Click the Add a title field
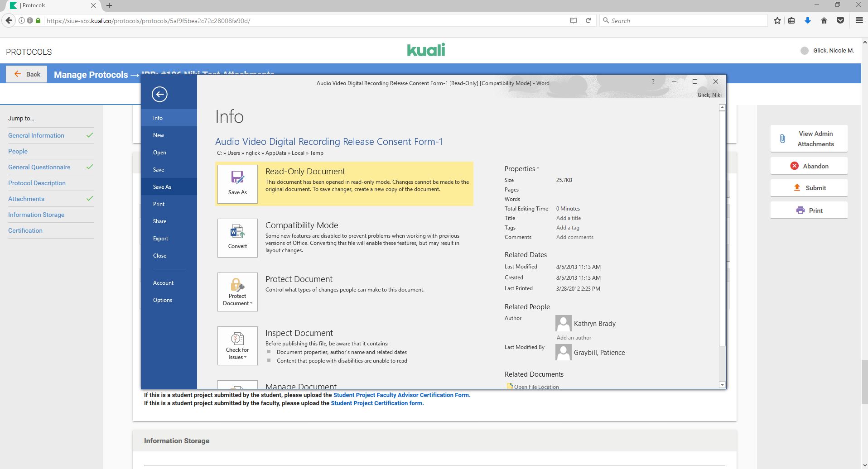 [568, 218]
